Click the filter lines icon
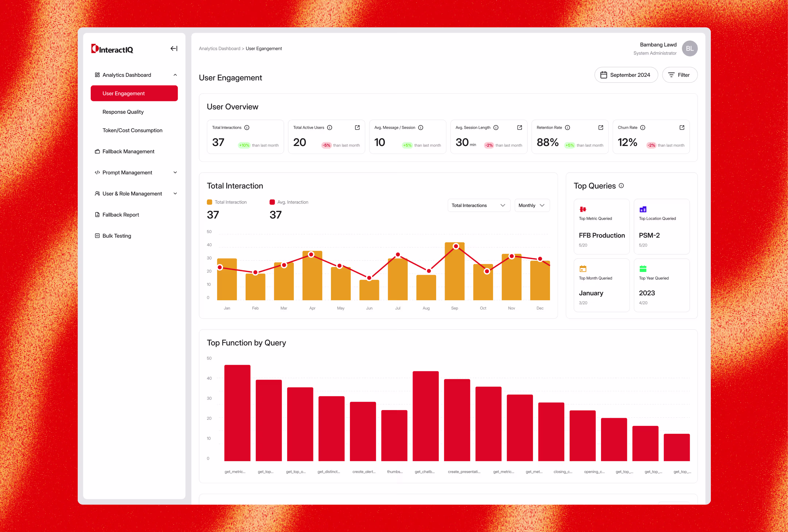Image resolution: width=788 pixels, height=532 pixels. point(671,75)
